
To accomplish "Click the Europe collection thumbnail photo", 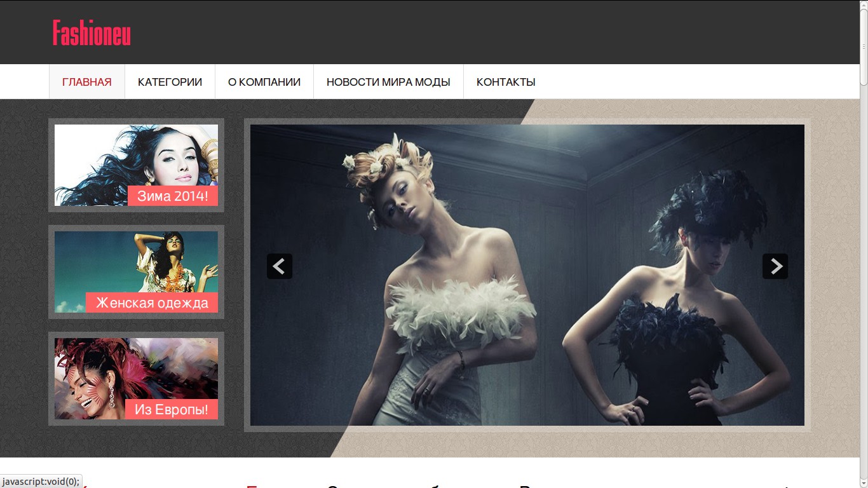I will [136, 379].
